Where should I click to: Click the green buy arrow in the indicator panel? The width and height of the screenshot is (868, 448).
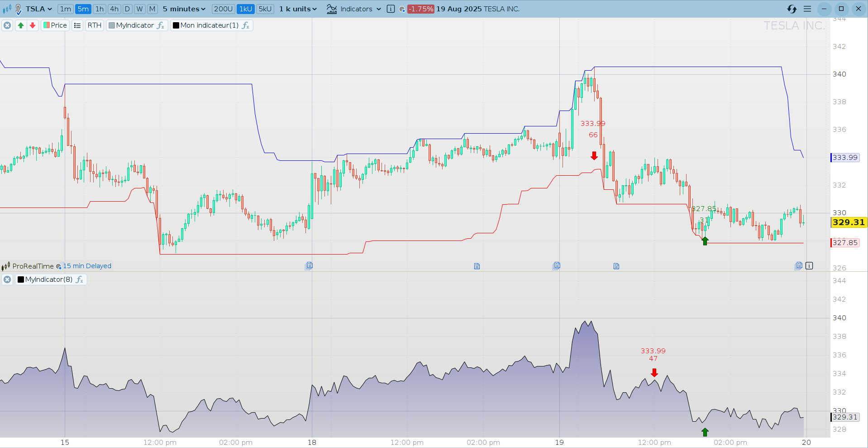705,432
